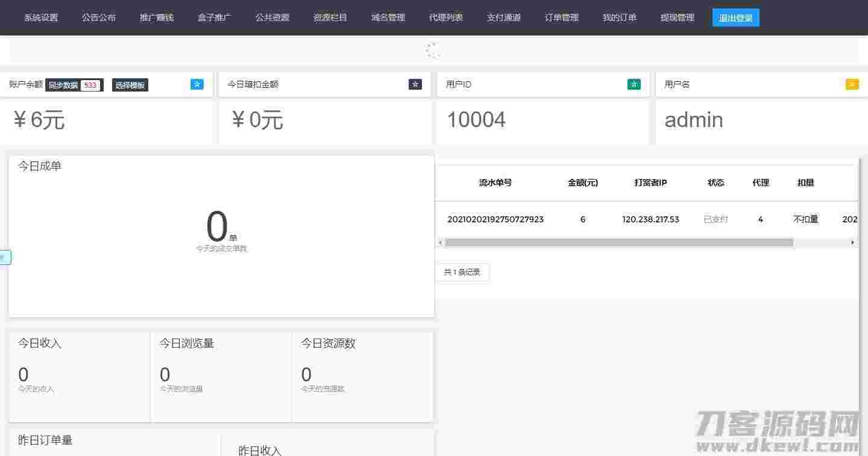The width and height of the screenshot is (868, 456).
Task: Select the 提现管理 menu icon
Action: 678,17
